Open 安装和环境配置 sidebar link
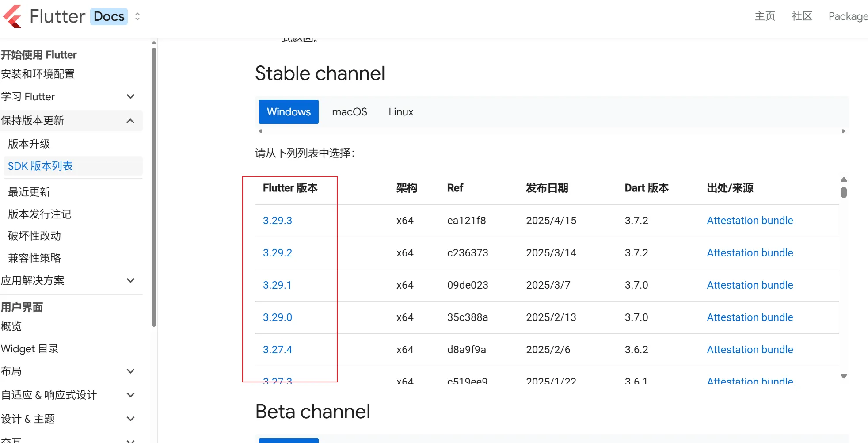 pos(38,74)
